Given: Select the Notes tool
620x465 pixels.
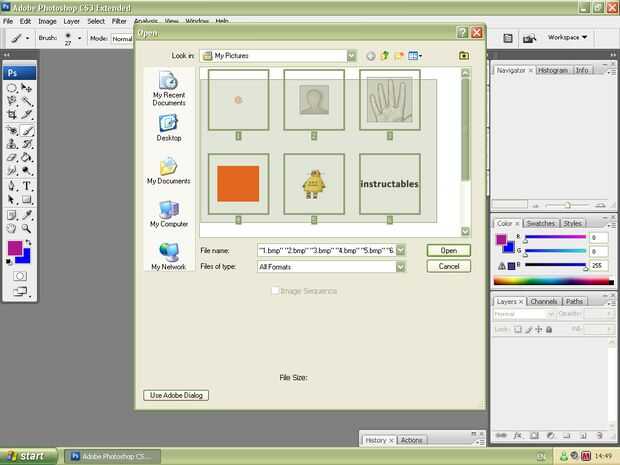Looking at the screenshot, I should (11, 215).
